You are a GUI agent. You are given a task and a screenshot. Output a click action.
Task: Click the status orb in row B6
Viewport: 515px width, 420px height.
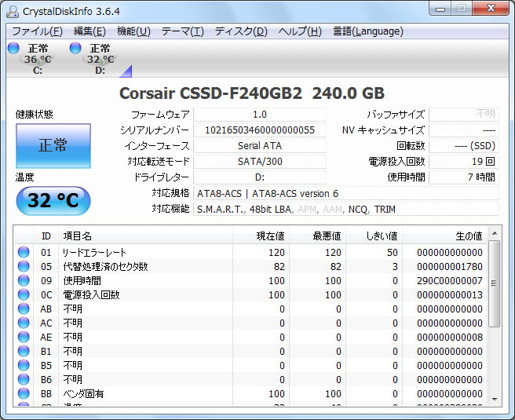click(24, 379)
